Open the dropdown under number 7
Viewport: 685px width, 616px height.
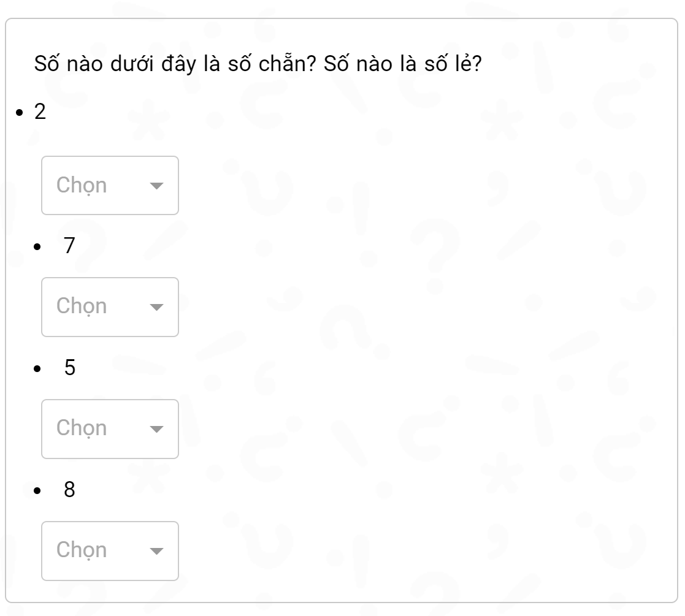tap(110, 306)
